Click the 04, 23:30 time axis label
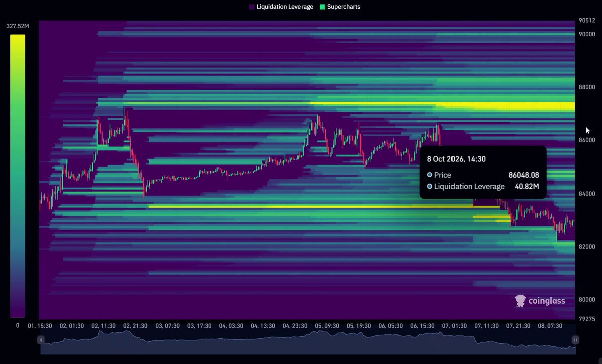Image resolution: width=602 pixels, height=364 pixels. click(x=295, y=326)
